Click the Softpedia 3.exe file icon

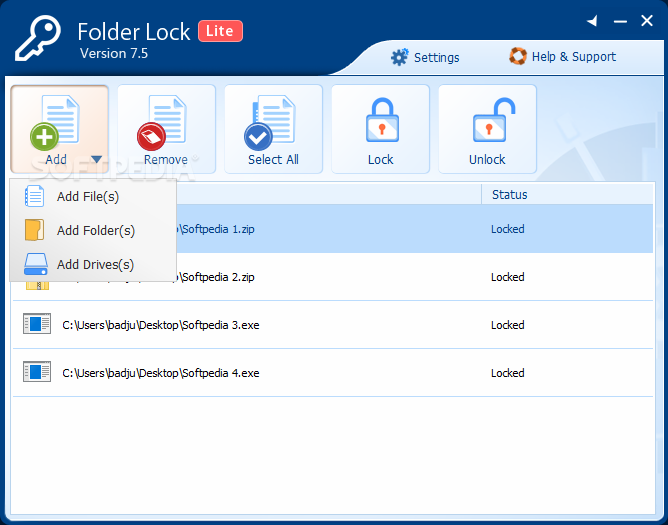(x=37, y=324)
